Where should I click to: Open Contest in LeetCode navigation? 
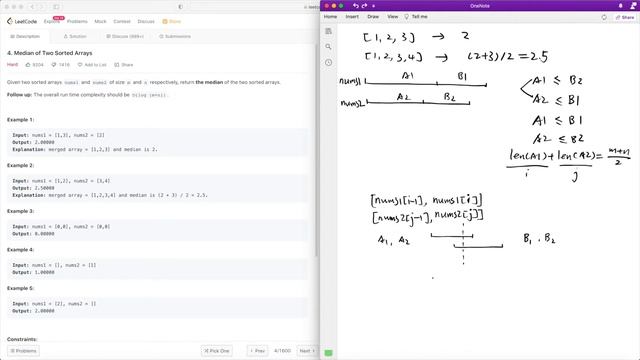pyautogui.click(x=122, y=21)
